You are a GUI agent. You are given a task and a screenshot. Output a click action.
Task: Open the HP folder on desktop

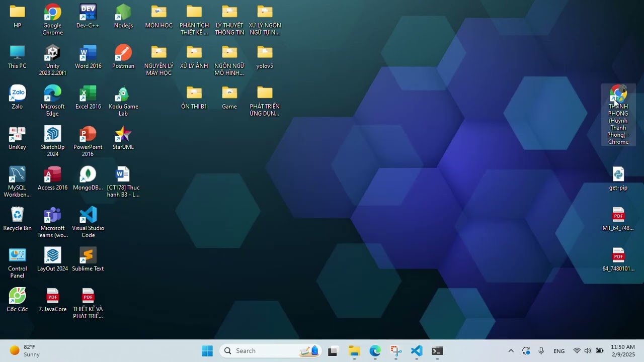[17, 17]
